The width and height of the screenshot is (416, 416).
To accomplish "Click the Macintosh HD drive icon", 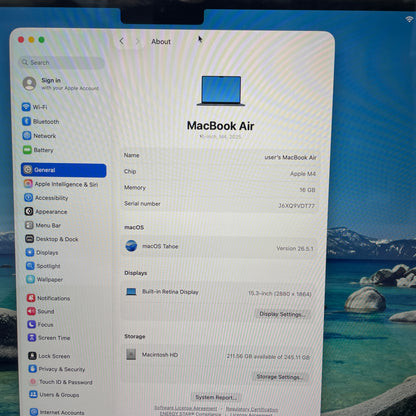I will click(131, 354).
